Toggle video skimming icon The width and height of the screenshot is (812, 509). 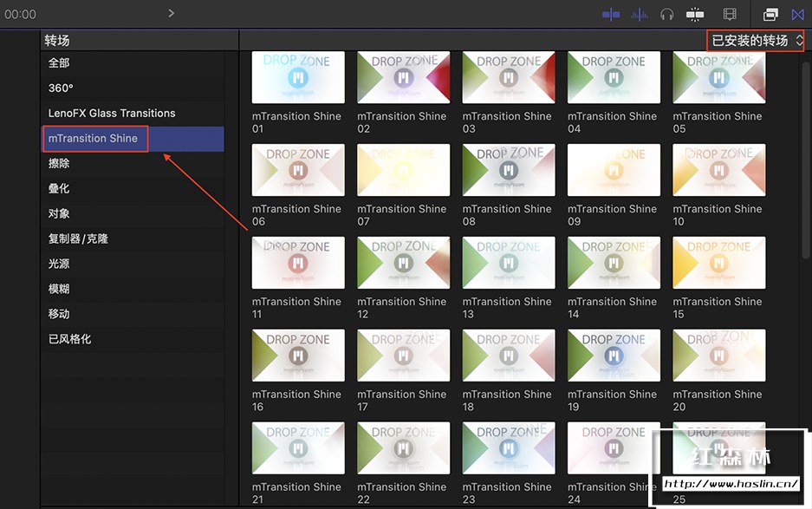pyautogui.click(x=611, y=15)
